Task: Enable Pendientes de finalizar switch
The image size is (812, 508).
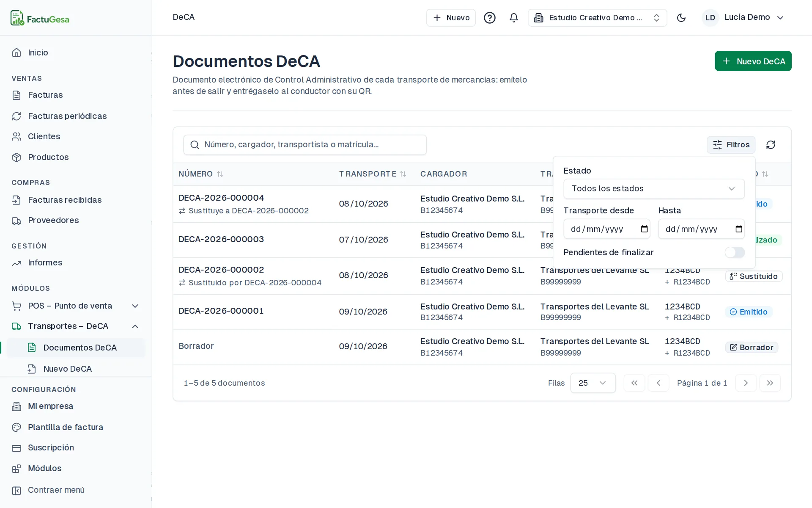Action: point(735,253)
